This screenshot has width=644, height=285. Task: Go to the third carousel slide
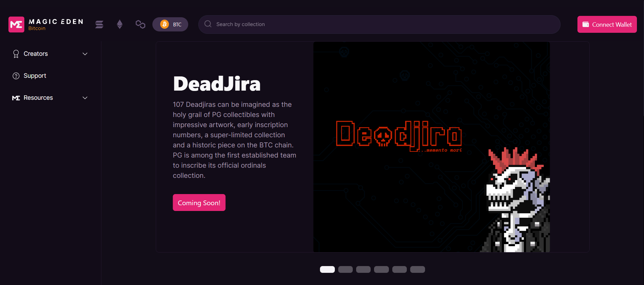[363, 269]
